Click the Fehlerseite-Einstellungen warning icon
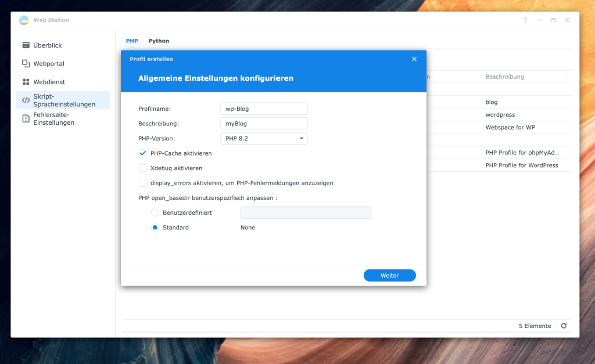The image size is (595, 364). click(x=26, y=118)
